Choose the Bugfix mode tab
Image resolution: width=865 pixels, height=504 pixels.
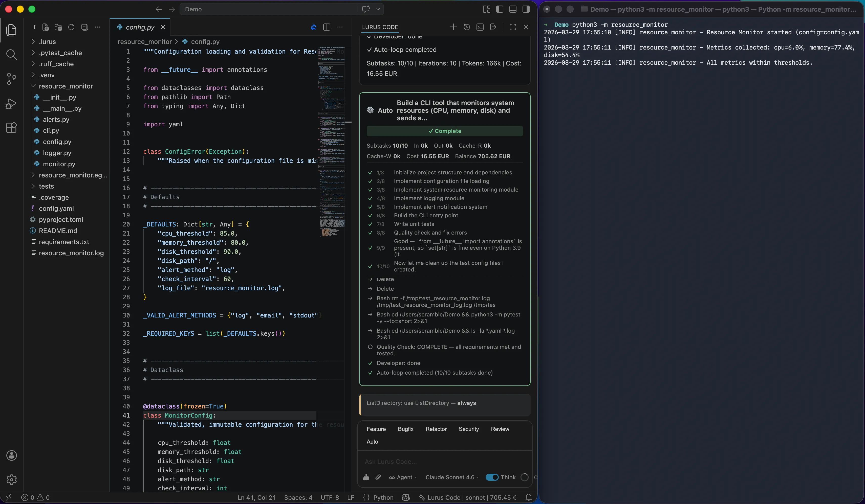[x=405, y=429]
